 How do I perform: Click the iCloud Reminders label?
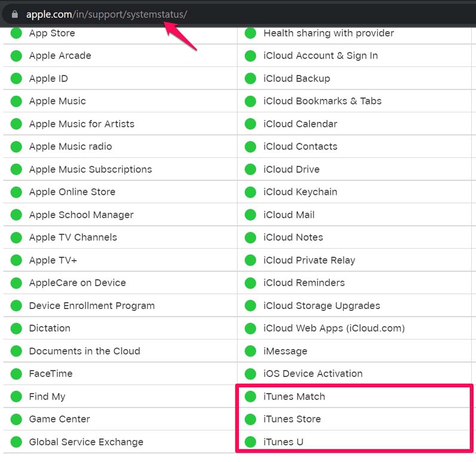click(304, 283)
